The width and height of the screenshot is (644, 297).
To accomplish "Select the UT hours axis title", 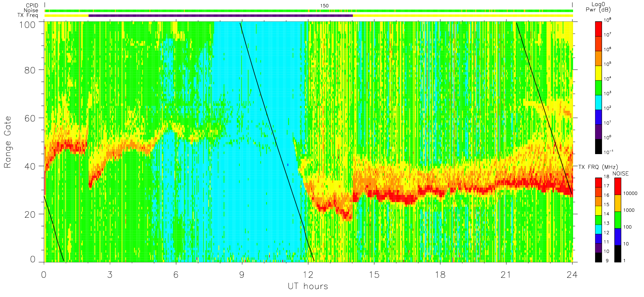I will click(308, 287).
